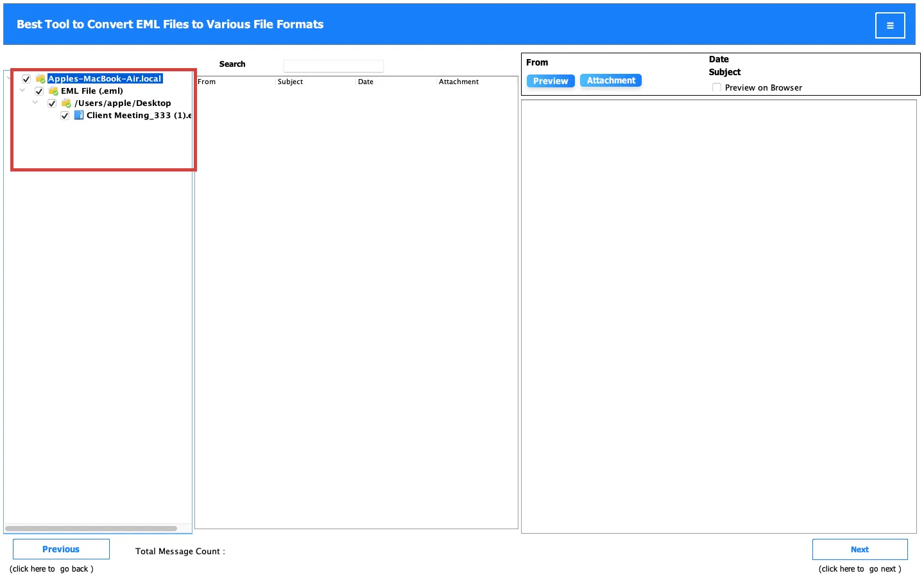Open the hamburger menu in the header
This screenshot has width=924, height=578.
(890, 26)
